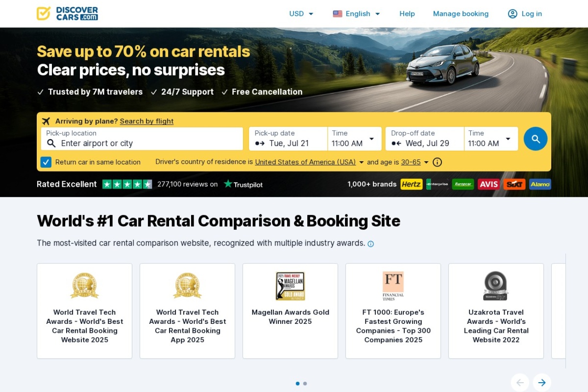Viewport: 588px width, 392px height.
Task: Click Best Car Rental Booking App badge
Action: [x=187, y=286]
